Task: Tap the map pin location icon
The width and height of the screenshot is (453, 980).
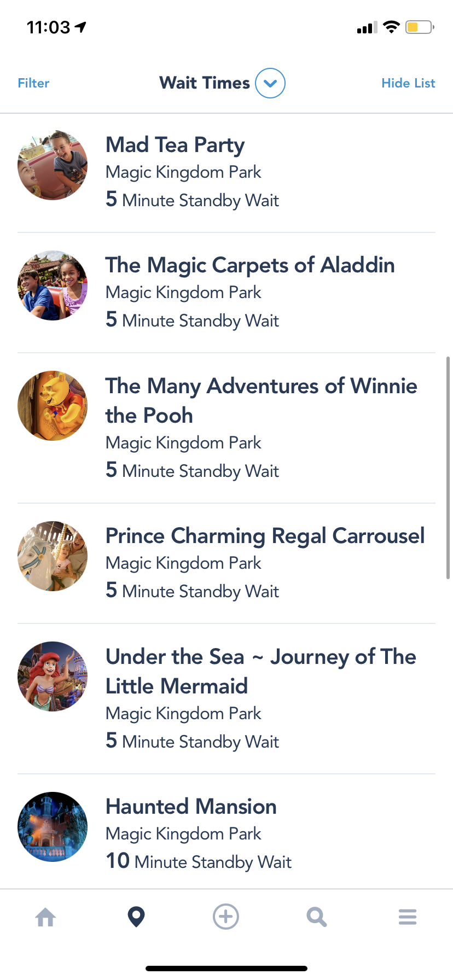Action: [x=136, y=917]
